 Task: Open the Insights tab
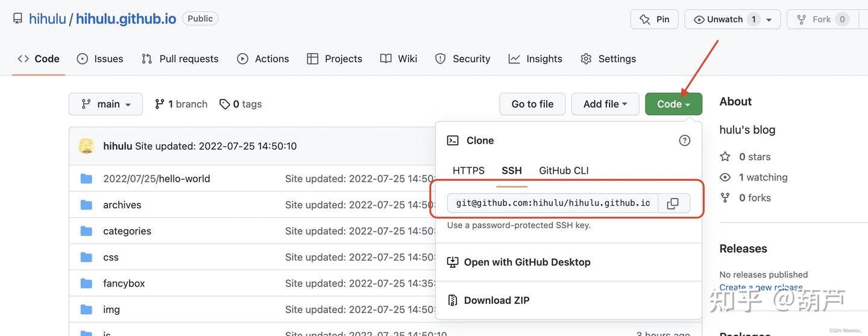[x=535, y=59]
